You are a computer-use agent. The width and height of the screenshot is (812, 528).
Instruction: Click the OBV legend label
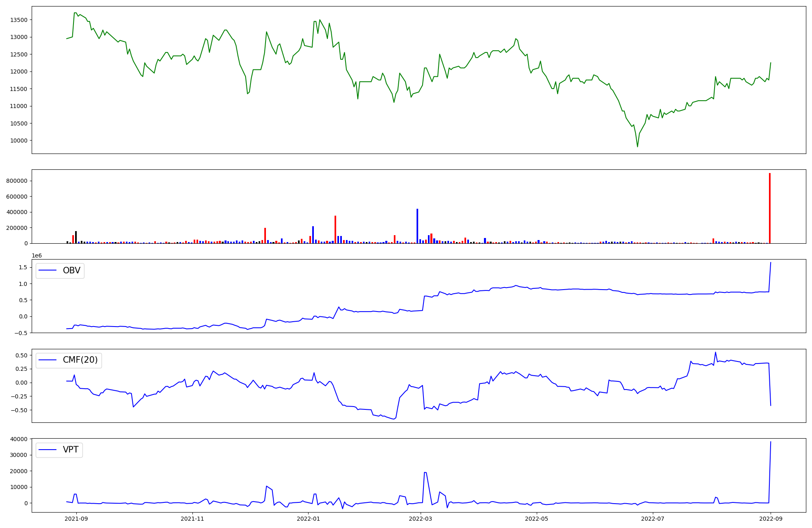point(71,270)
